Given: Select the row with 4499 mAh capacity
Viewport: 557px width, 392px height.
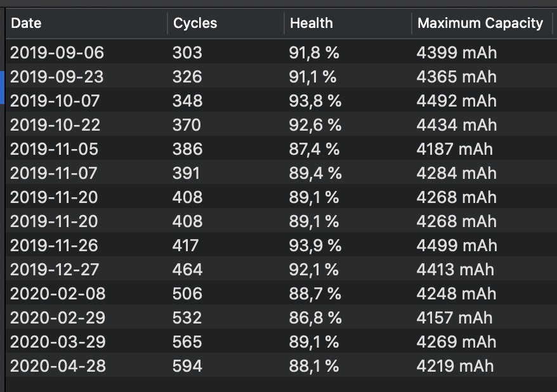Looking at the screenshot, I should (x=455, y=245).
